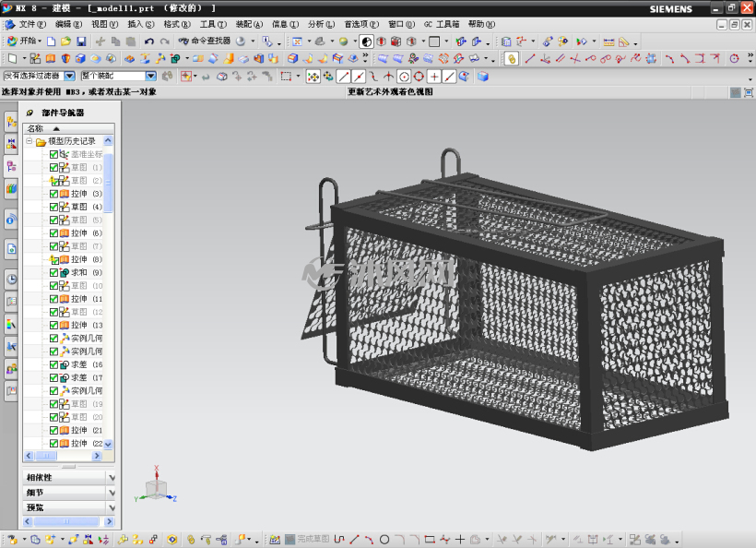The width and height of the screenshot is (756, 548).
Task: Undo the last action
Action: (149, 42)
